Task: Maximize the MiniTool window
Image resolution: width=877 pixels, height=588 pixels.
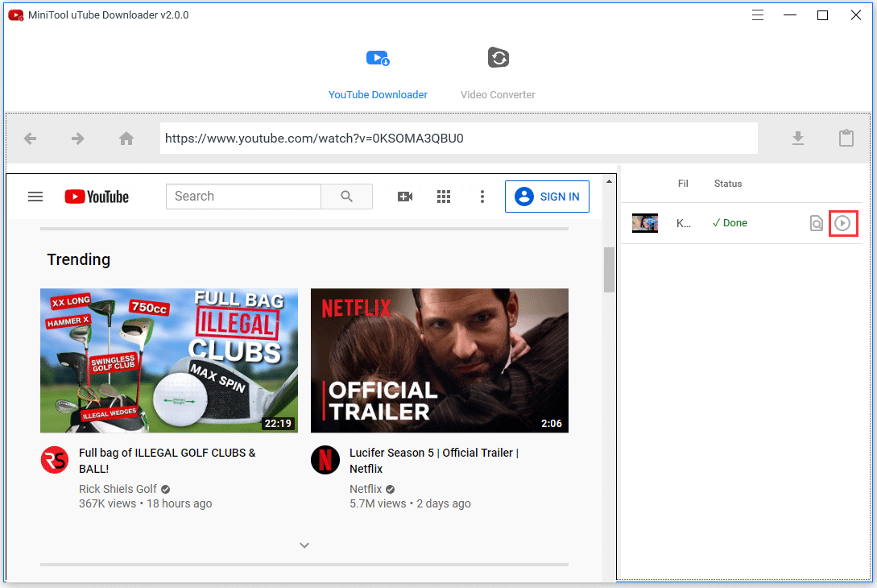Action: (x=822, y=15)
